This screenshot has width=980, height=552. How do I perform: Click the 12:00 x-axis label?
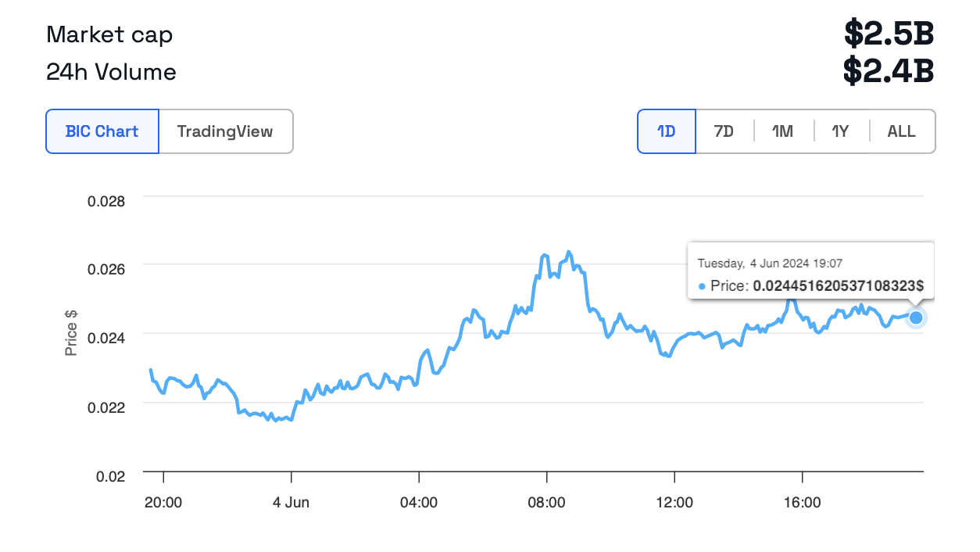pyautogui.click(x=674, y=503)
